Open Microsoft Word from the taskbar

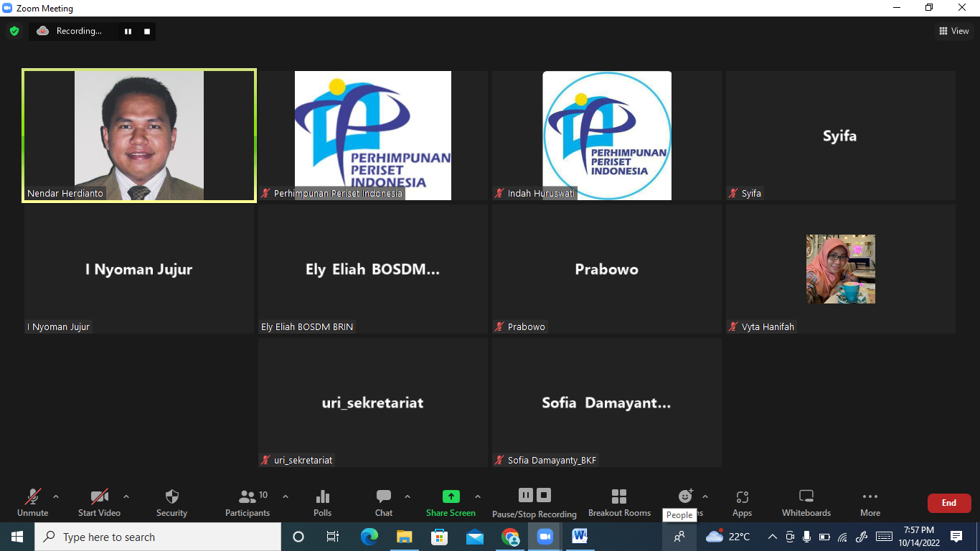580,537
